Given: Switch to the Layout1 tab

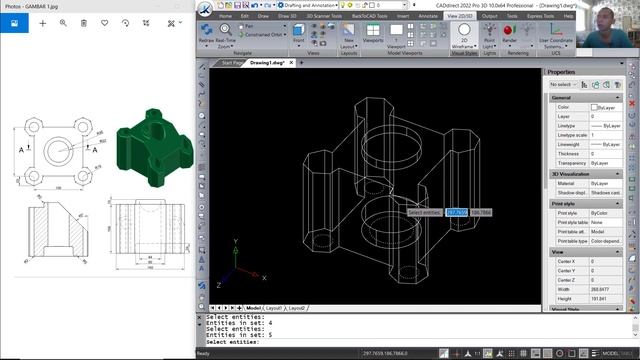Looking at the screenshot, I should [273, 308].
